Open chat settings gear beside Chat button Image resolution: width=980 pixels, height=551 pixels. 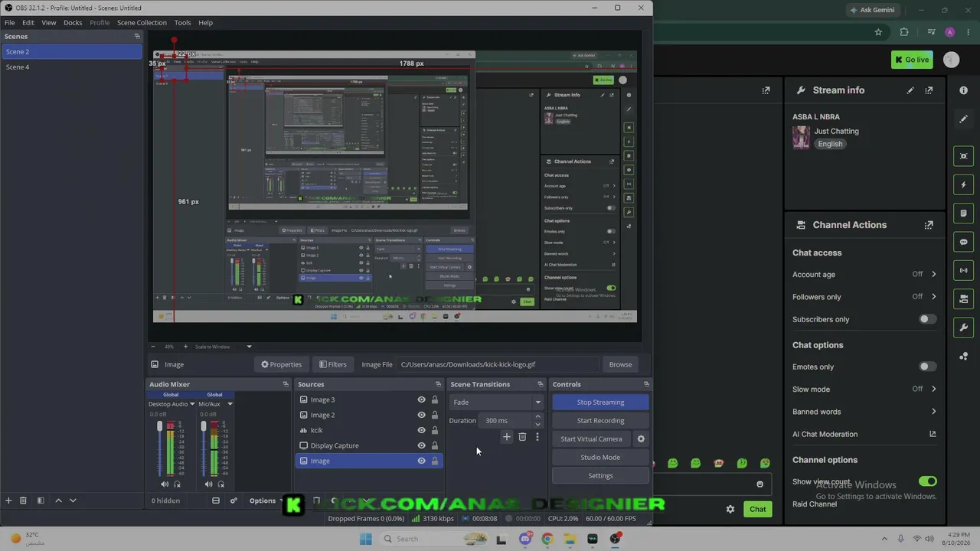point(730,509)
